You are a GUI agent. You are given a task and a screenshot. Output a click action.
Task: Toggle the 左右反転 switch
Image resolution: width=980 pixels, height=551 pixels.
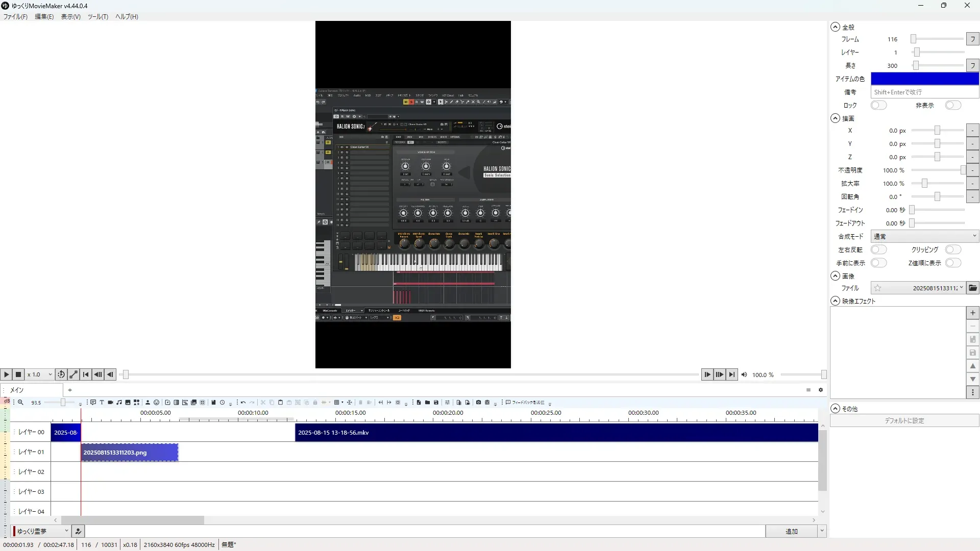coord(878,249)
